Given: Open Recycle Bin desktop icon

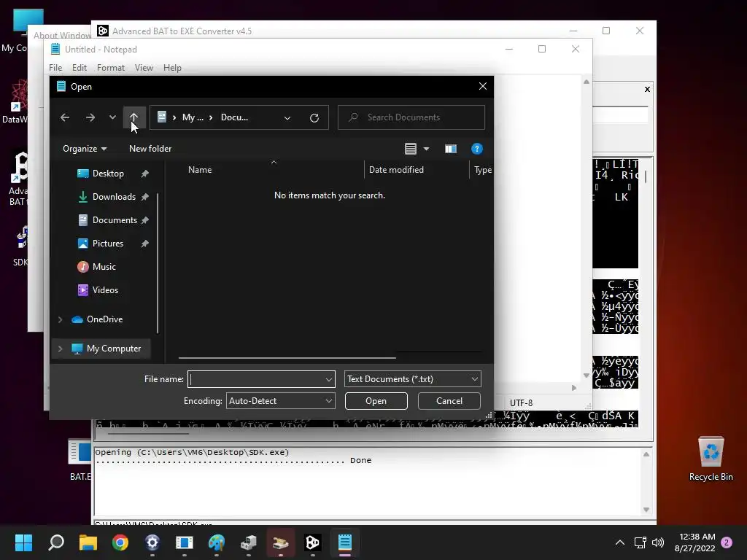Looking at the screenshot, I should (x=711, y=458).
